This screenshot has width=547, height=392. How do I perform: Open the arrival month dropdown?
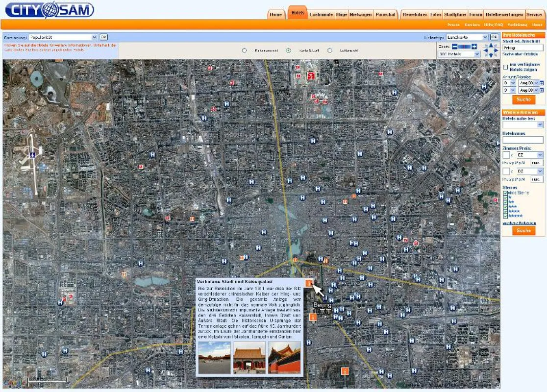[x=528, y=83]
